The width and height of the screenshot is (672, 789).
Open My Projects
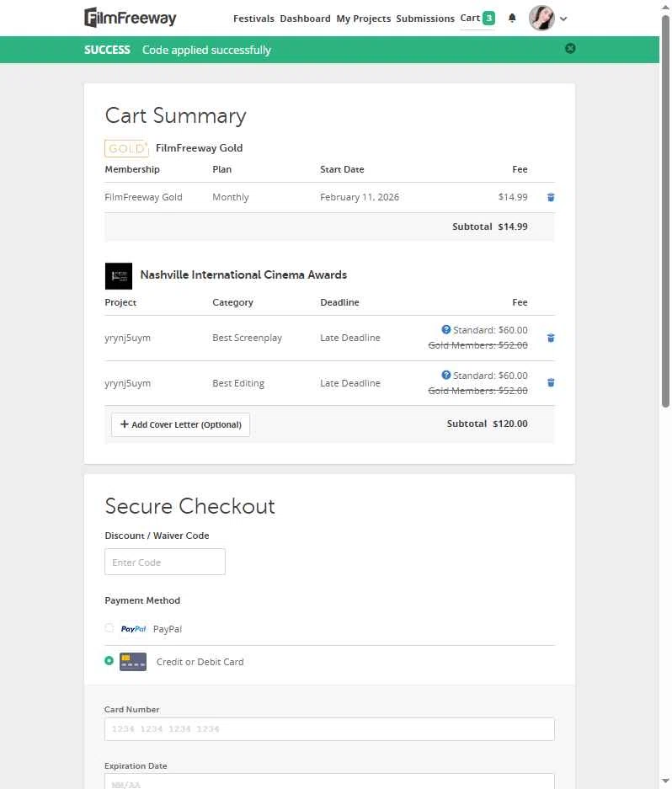pyautogui.click(x=364, y=19)
